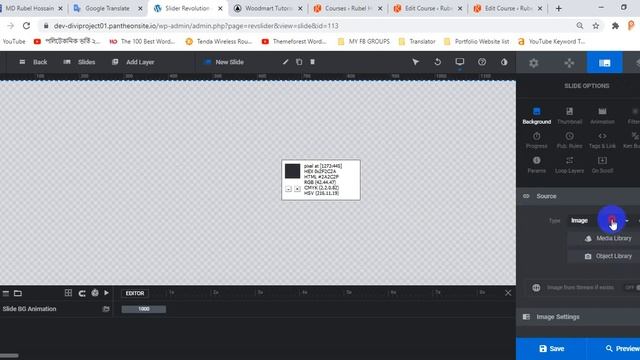Open the navigation options tab

[569, 63]
